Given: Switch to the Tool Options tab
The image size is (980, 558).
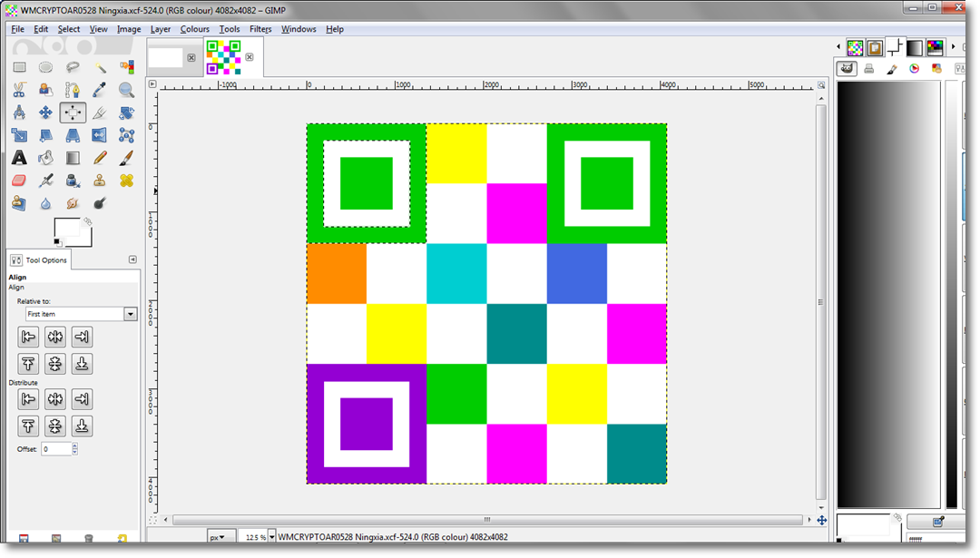Looking at the screenshot, I should click(x=39, y=259).
